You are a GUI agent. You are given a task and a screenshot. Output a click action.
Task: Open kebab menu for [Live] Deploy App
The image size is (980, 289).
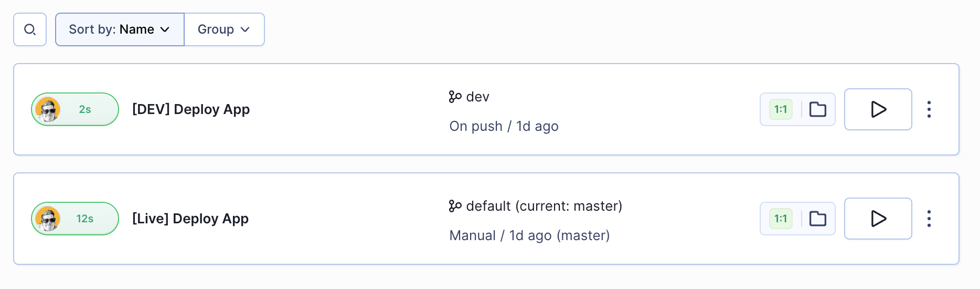929,219
